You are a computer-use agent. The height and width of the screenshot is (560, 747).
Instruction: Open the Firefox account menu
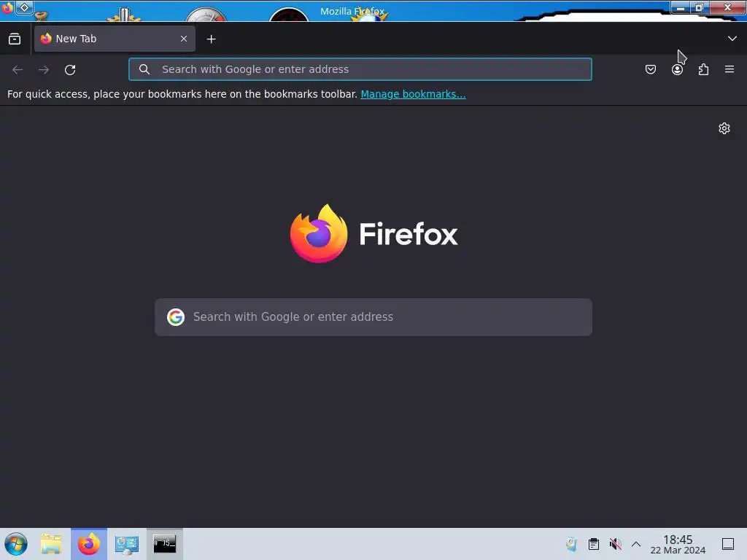[x=677, y=69]
